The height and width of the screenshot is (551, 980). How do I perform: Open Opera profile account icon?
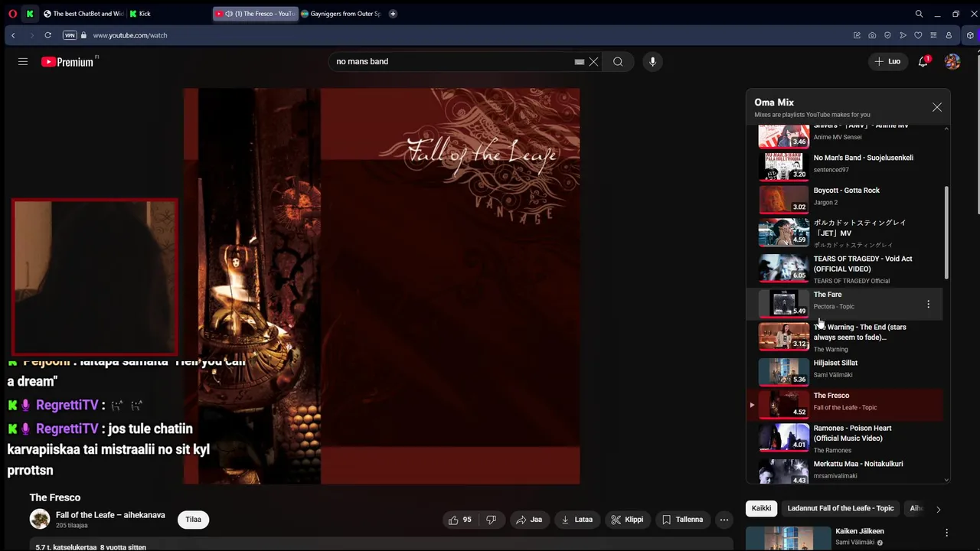(x=949, y=35)
